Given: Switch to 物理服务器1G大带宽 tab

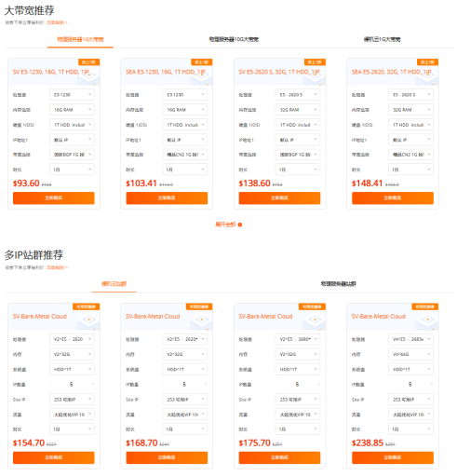Looking at the screenshot, I should point(80,39).
